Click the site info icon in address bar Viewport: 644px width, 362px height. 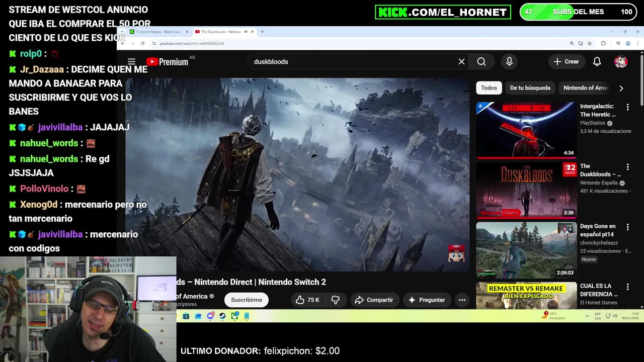point(154,43)
